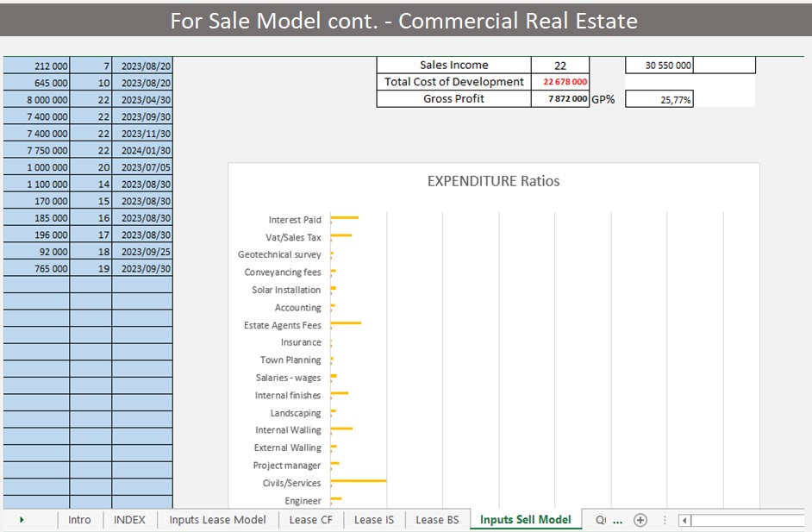Open the Lease BS sheet tab
This screenshot has height=532, width=812.
[x=437, y=520]
